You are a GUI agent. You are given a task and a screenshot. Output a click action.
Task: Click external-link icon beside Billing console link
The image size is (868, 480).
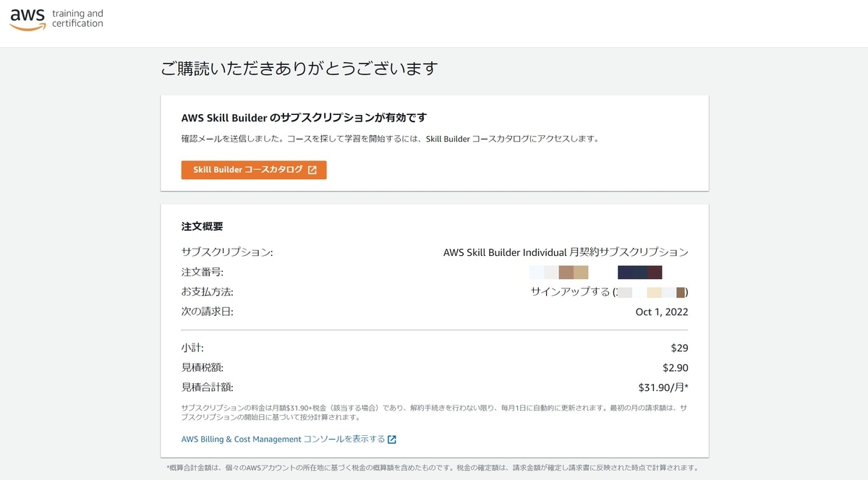[392, 440]
